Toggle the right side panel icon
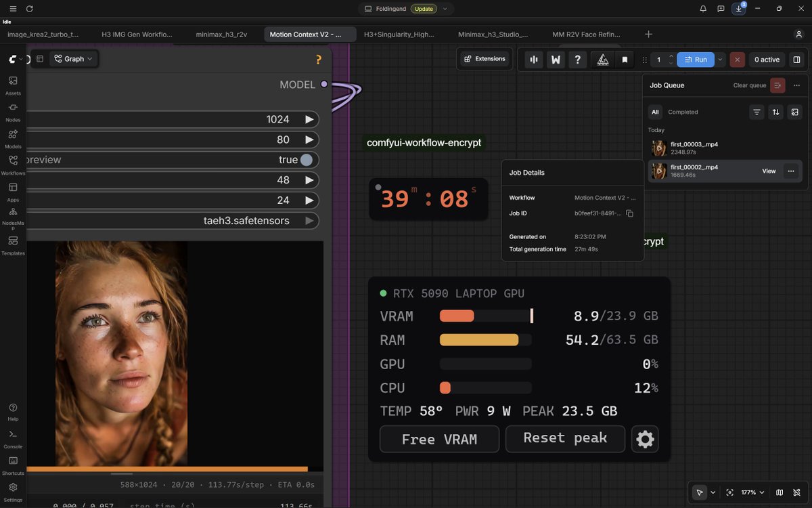812x508 pixels. click(x=796, y=60)
